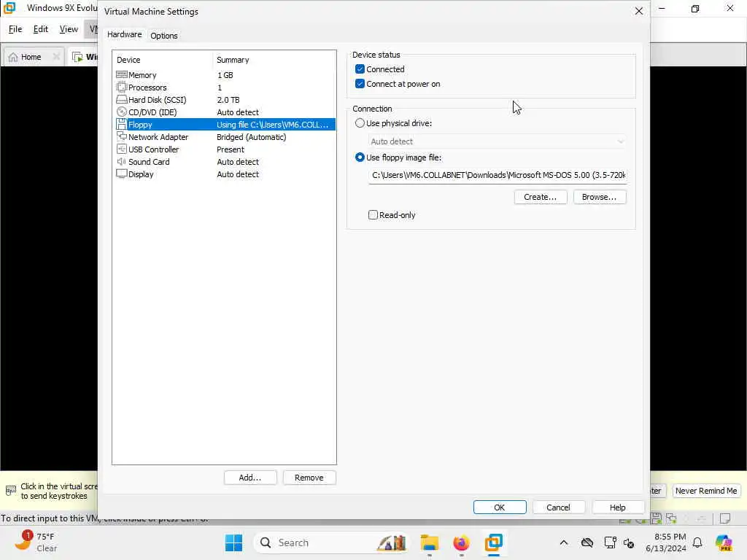Open the View menu in VMware window

click(69, 29)
